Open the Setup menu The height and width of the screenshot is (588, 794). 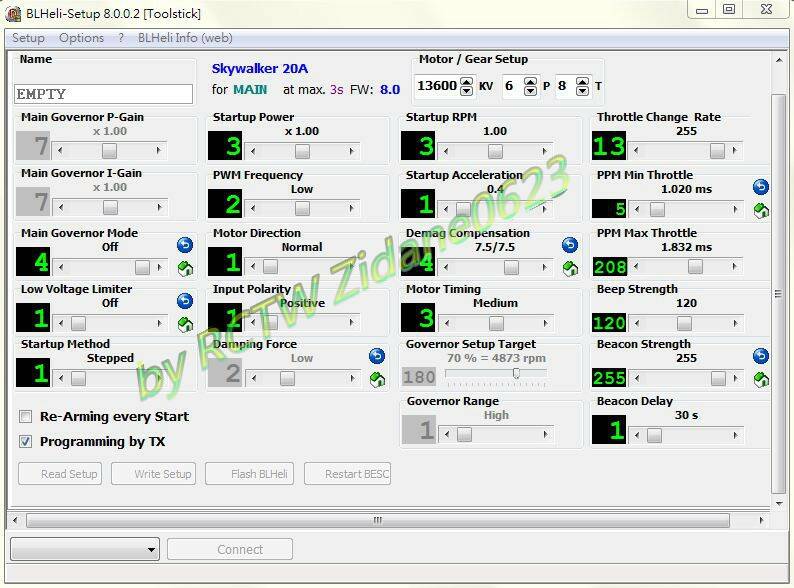tap(28, 38)
